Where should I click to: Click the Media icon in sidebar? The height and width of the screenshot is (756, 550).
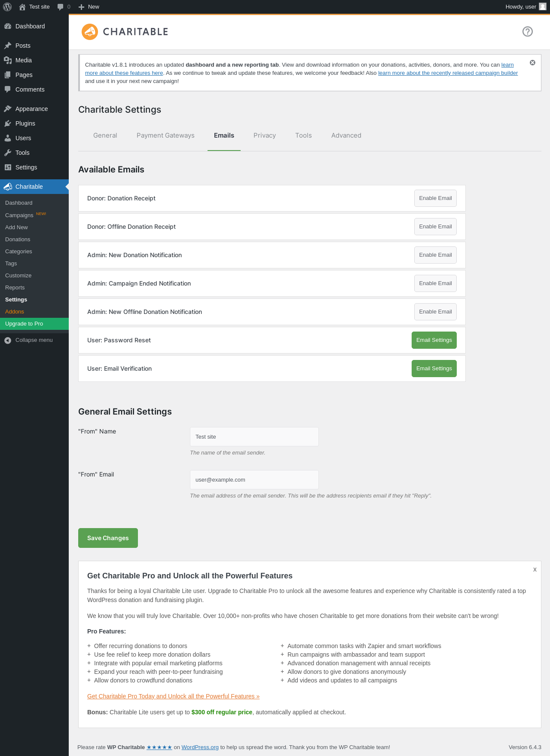tap(8, 60)
